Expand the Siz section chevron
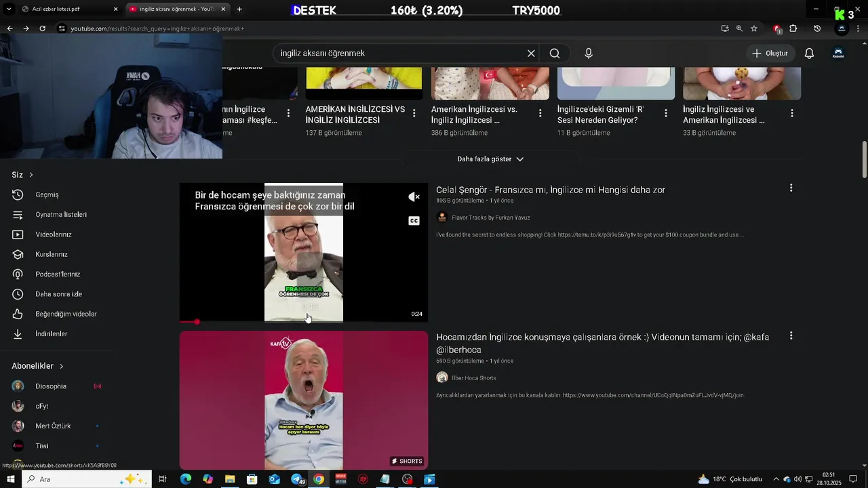868x488 pixels. (x=31, y=175)
